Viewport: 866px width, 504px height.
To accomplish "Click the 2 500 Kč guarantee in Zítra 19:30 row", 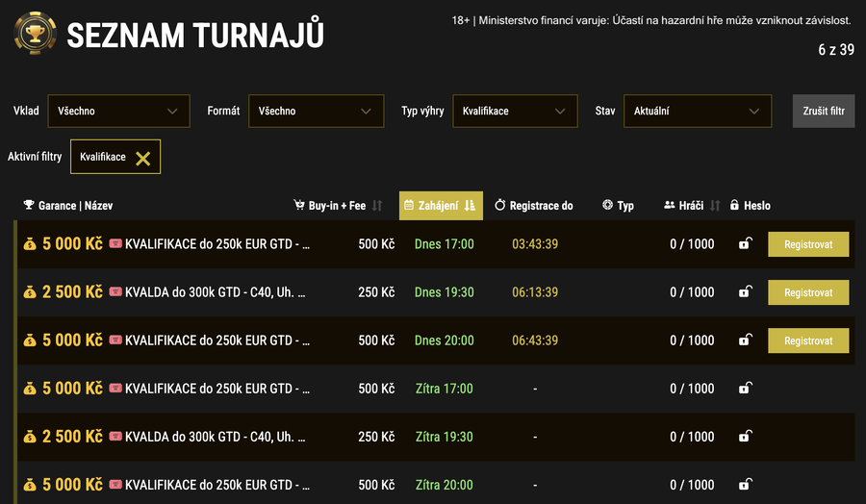I will coord(72,436).
